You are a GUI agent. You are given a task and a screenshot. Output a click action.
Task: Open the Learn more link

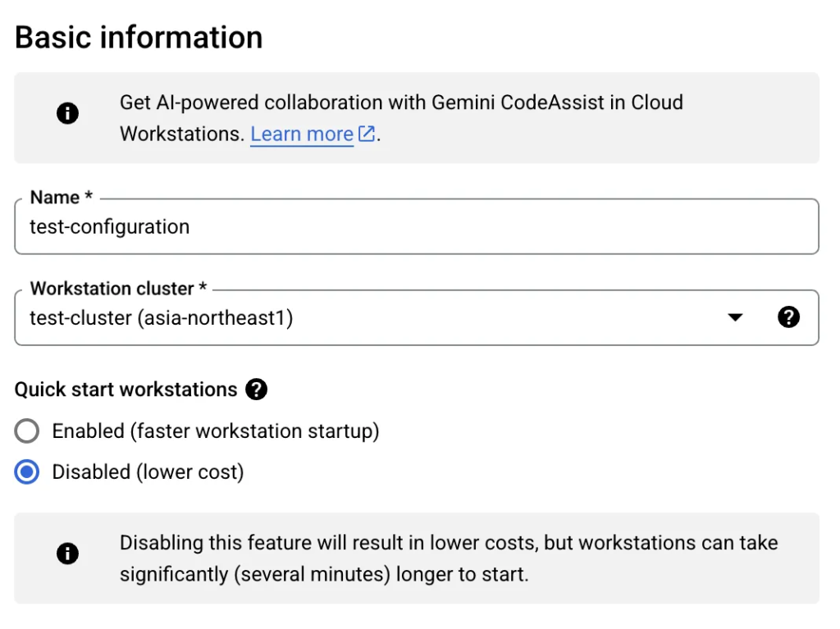(301, 134)
